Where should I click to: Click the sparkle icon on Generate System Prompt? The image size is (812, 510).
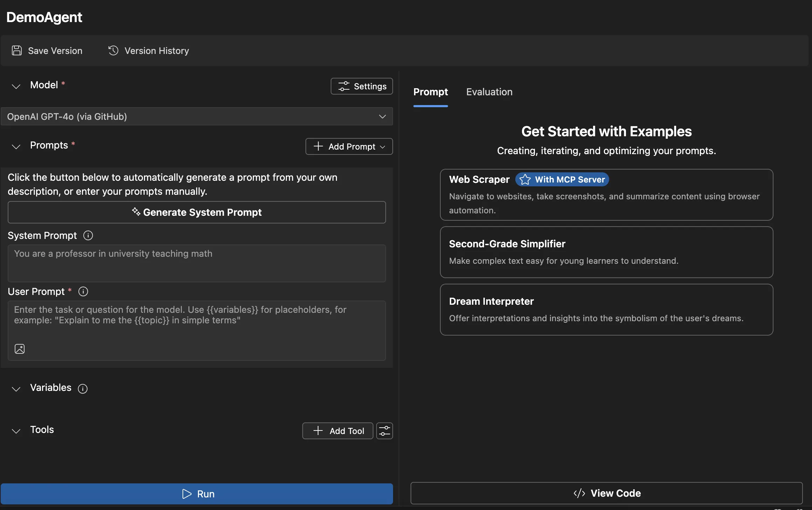(x=136, y=212)
